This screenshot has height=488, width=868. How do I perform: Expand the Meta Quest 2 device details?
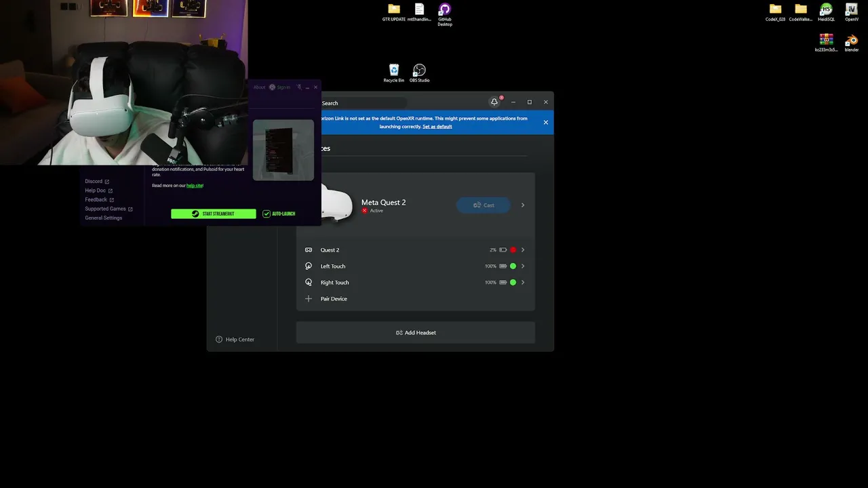[523, 205]
